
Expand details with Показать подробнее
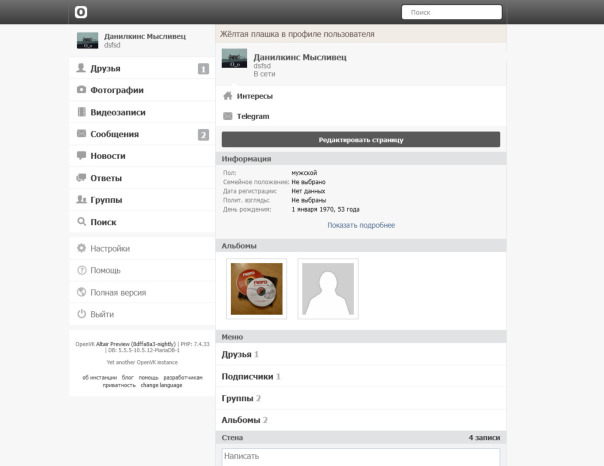coord(361,225)
